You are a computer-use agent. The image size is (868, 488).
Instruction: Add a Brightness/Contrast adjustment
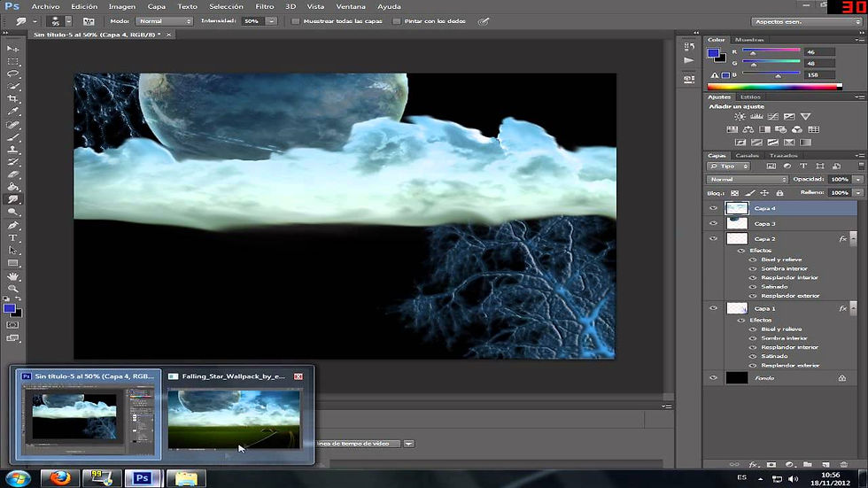click(x=740, y=117)
